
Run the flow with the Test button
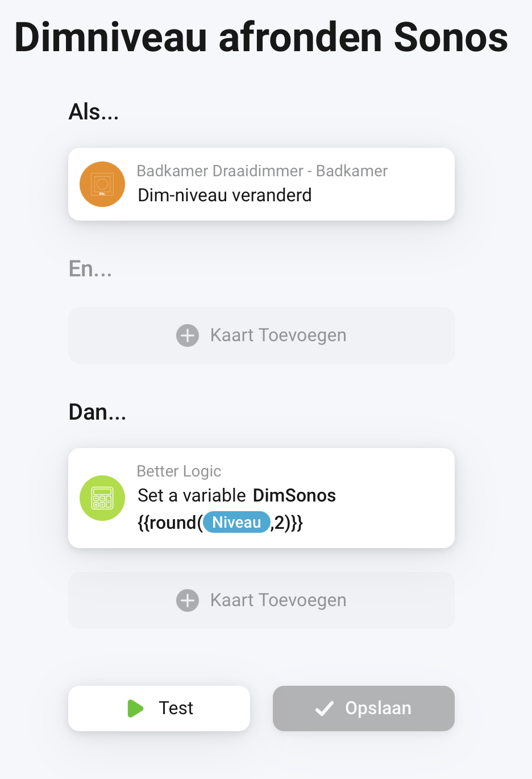[x=159, y=708]
